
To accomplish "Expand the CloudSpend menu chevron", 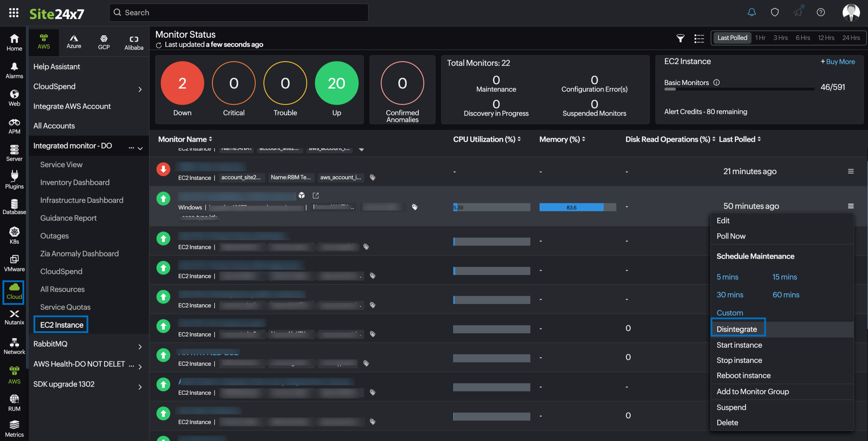I will pyautogui.click(x=140, y=89).
